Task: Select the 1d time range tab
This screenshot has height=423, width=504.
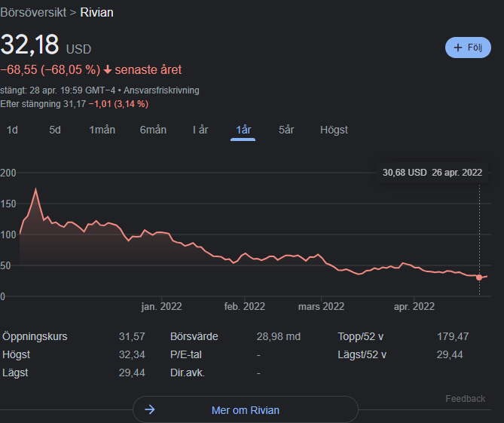Action: point(12,130)
